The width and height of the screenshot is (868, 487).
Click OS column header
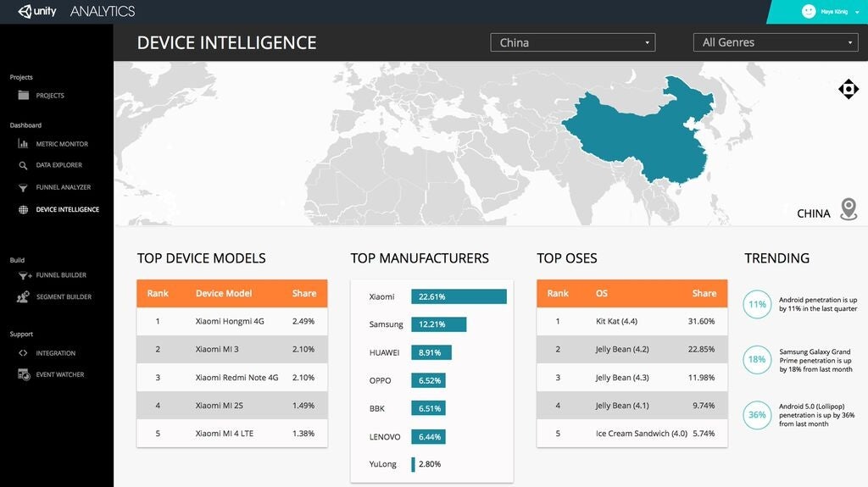pyautogui.click(x=602, y=293)
